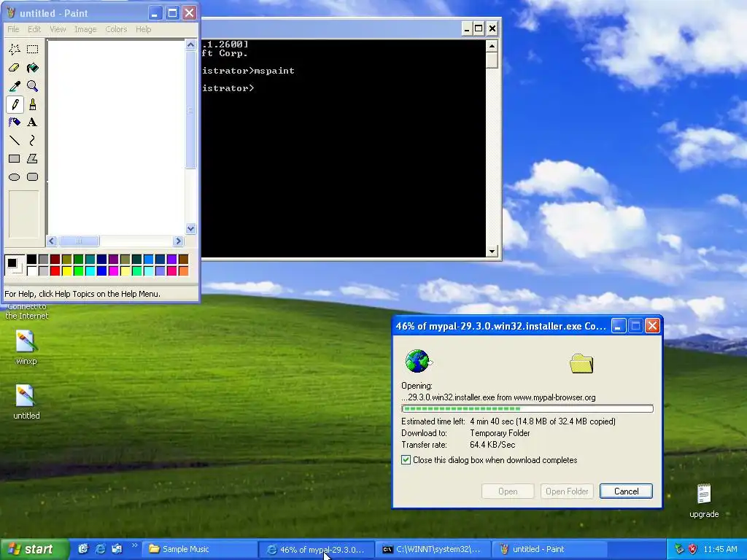The image size is (747, 560).
Task: Choose the Airbrush spray tool
Action: pyautogui.click(x=15, y=122)
